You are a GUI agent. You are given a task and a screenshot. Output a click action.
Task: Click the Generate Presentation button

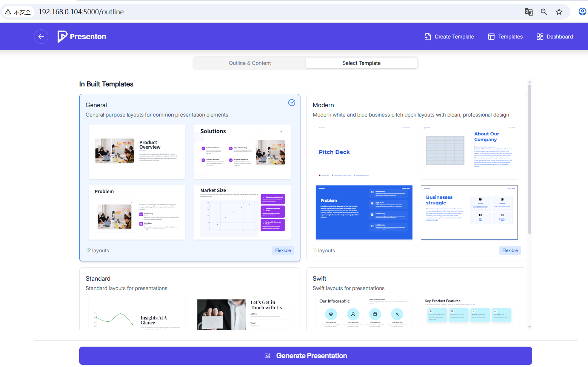pyautogui.click(x=306, y=356)
